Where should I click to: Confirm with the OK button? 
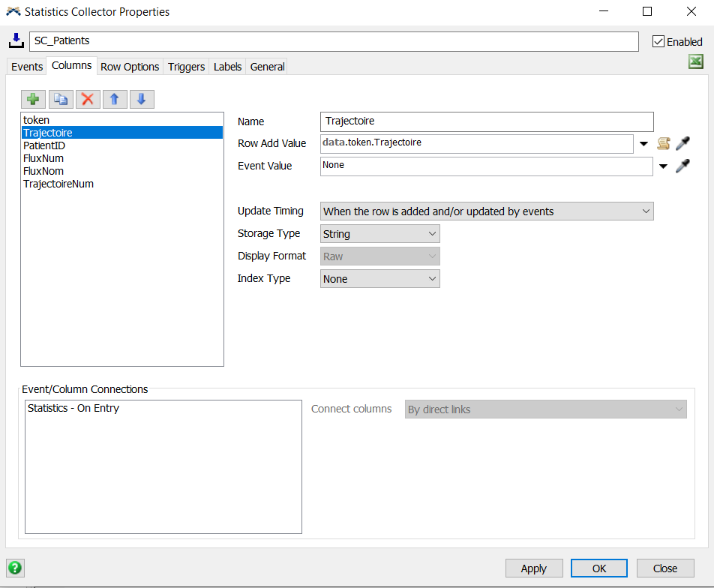pos(598,568)
